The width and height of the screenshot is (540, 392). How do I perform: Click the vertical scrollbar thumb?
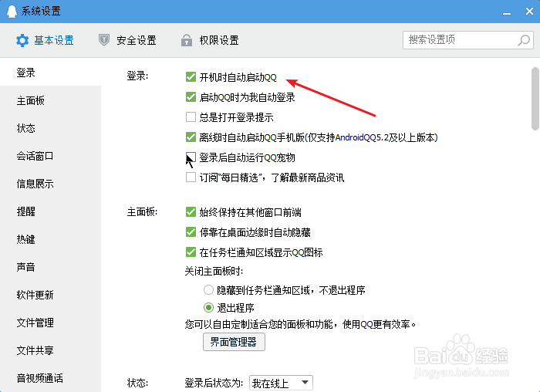535,99
